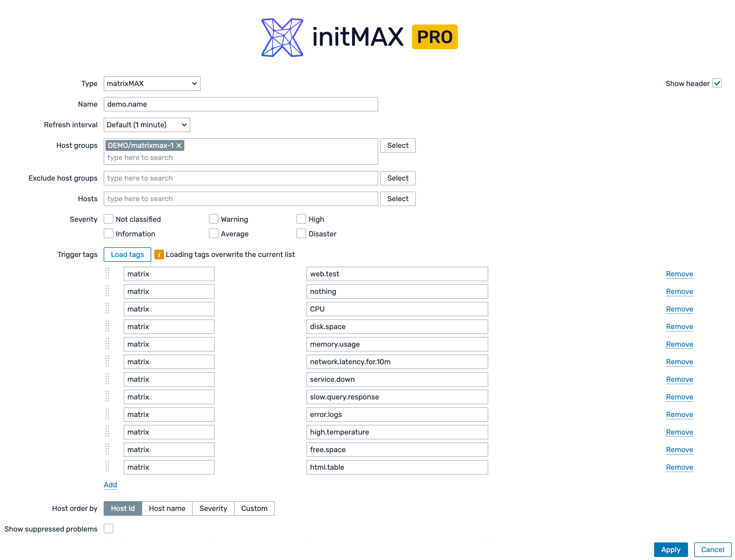Choose Custom host ordering
Viewport: 735px width, 560px height.
coord(254,508)
